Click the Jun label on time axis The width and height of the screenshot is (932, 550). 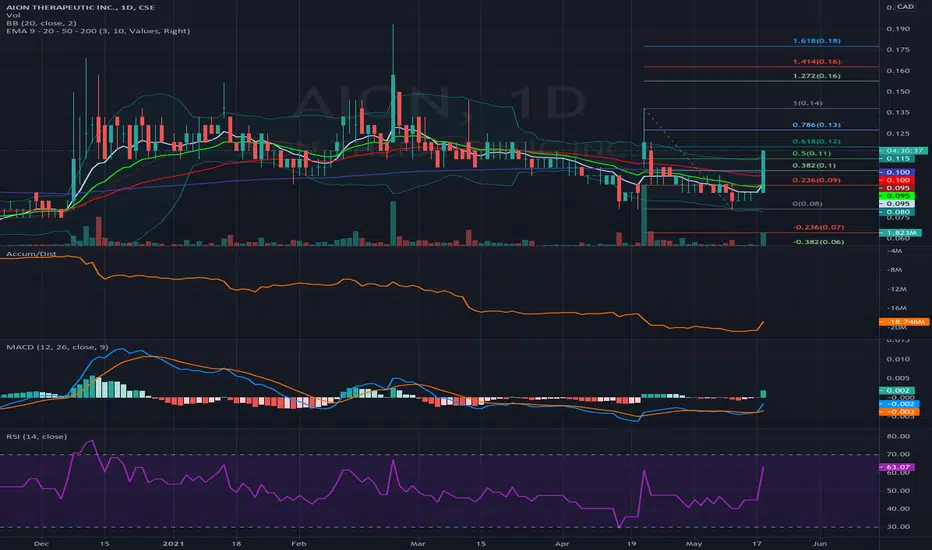coord(820,543)
